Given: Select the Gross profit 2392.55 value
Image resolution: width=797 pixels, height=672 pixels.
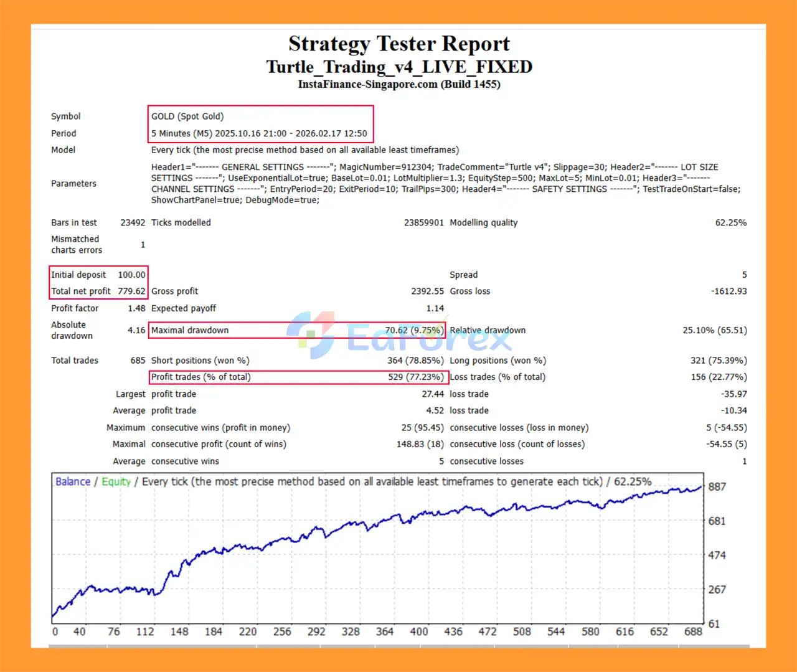Looking at the screenshot, I should point(427,291).
